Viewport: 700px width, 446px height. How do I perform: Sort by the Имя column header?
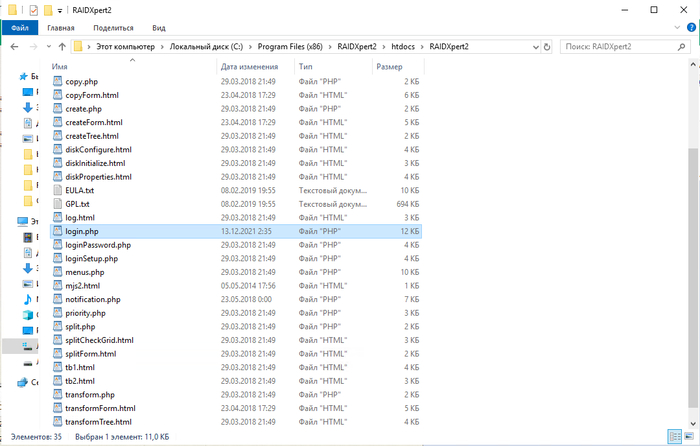tap(59, 67)
